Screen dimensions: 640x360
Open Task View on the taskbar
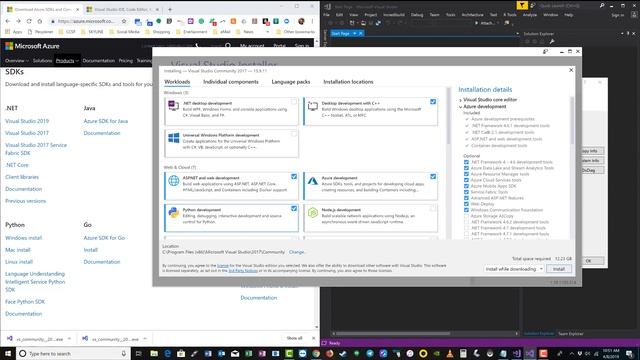click(x=138, y=353)
